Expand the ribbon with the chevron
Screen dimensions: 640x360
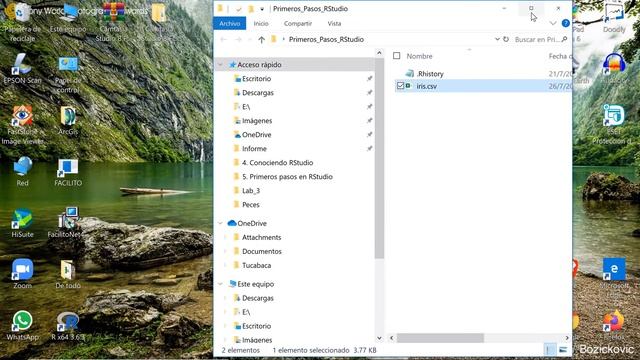(553, 23)
